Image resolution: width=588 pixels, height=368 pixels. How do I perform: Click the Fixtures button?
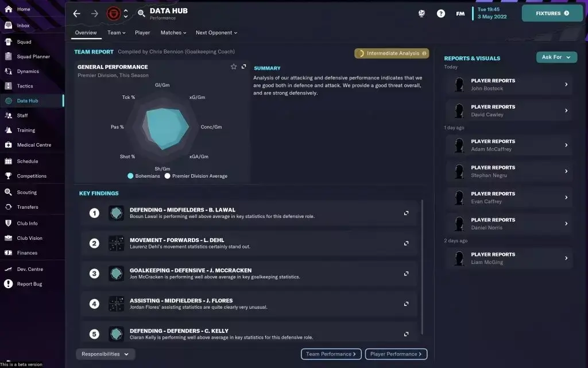pyautogui.click(x=552, y=13)
